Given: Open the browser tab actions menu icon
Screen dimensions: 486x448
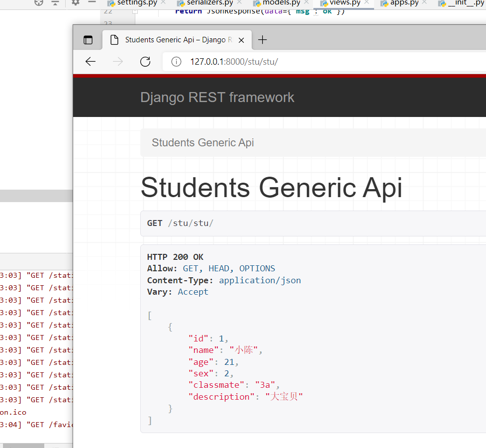Looking at the screenshot, I should [88, 40].
